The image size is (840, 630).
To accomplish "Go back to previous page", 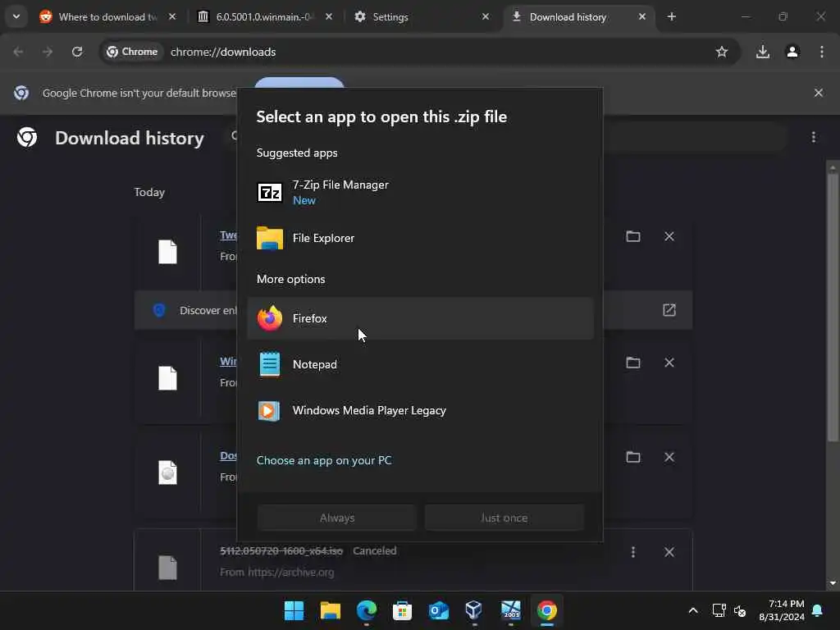I will 18,52.
